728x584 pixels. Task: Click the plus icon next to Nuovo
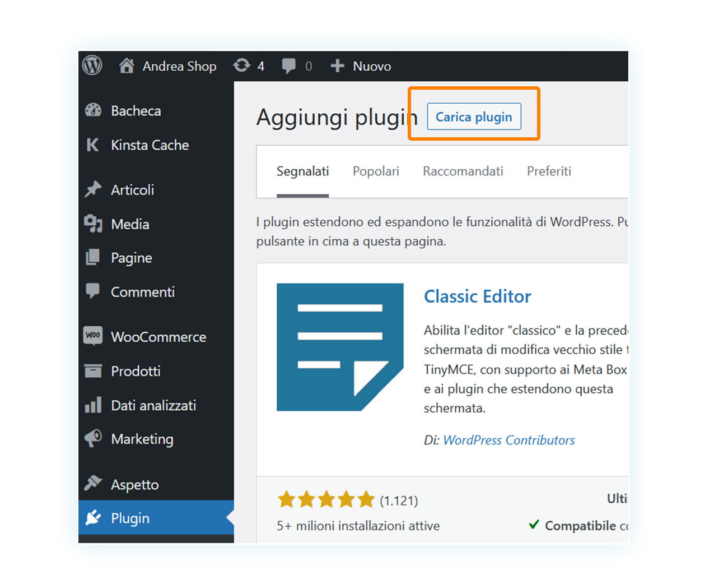337,66
